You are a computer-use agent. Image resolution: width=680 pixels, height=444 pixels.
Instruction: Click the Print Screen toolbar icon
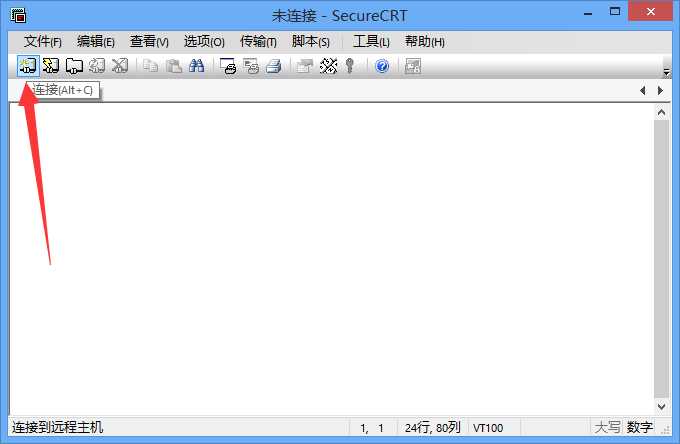click(228, 66)
